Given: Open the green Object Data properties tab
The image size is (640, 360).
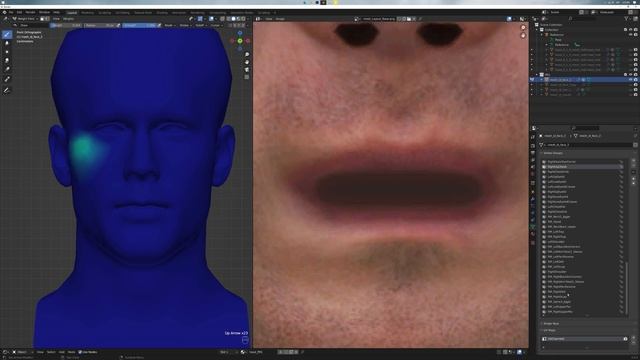Looking at the screenshot, I should [x=533, y=227].
